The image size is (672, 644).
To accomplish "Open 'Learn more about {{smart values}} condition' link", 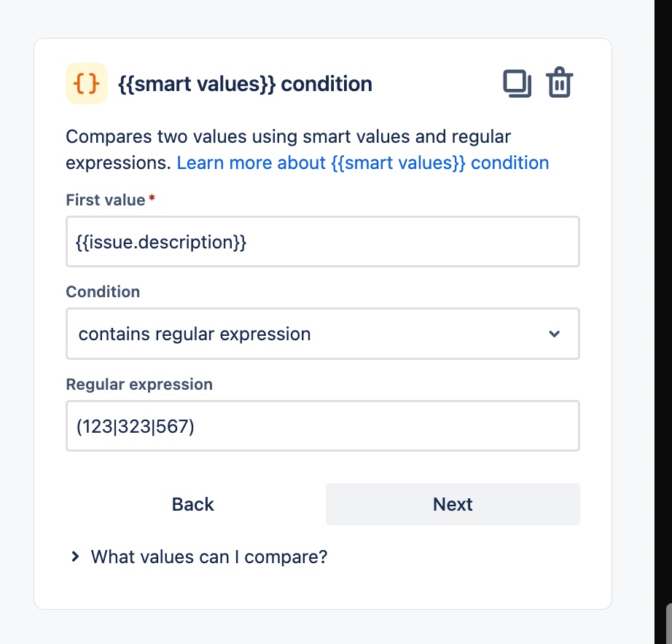I will tap(363, 162).
